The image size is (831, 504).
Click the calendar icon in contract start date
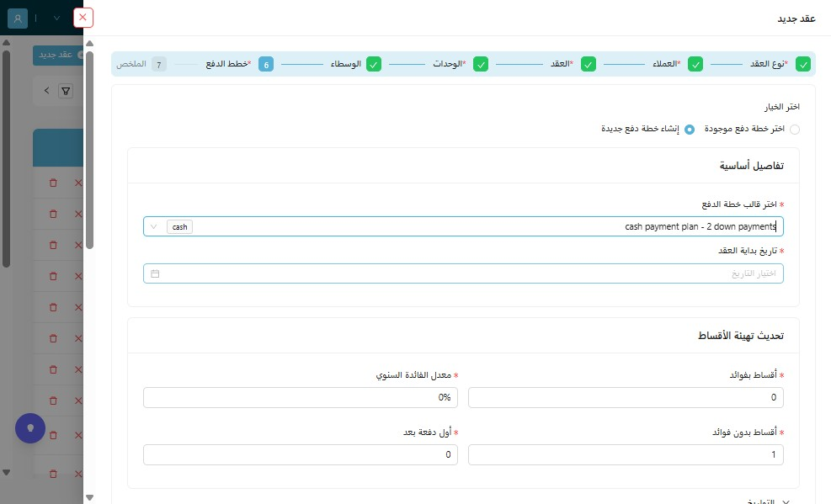pos(155,273)
